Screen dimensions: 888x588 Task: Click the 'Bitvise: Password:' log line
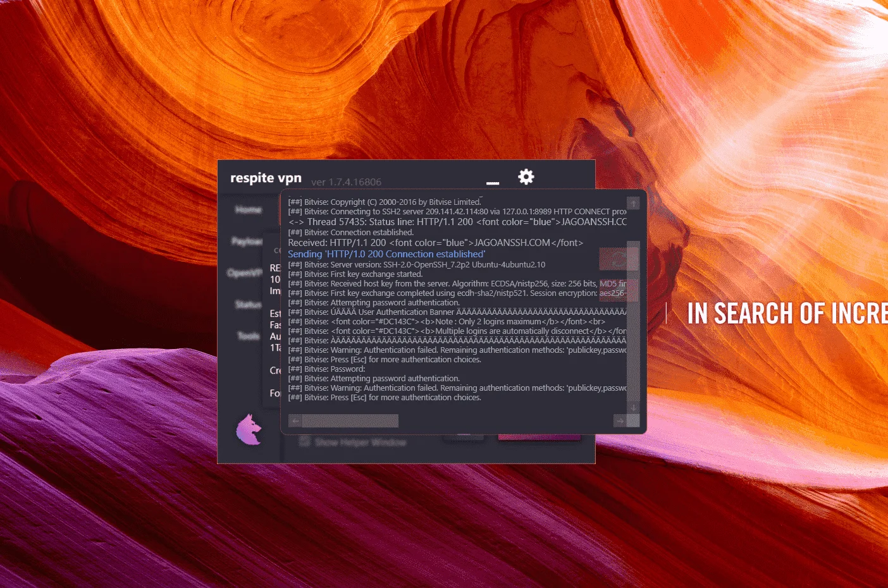coord(327,369)
